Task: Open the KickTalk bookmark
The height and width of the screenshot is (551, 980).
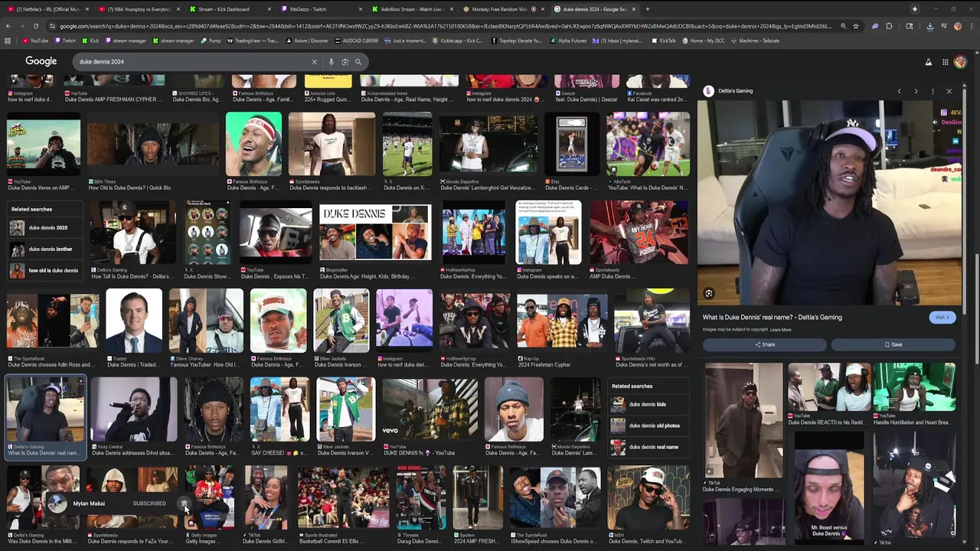Action: pos(664,41)
